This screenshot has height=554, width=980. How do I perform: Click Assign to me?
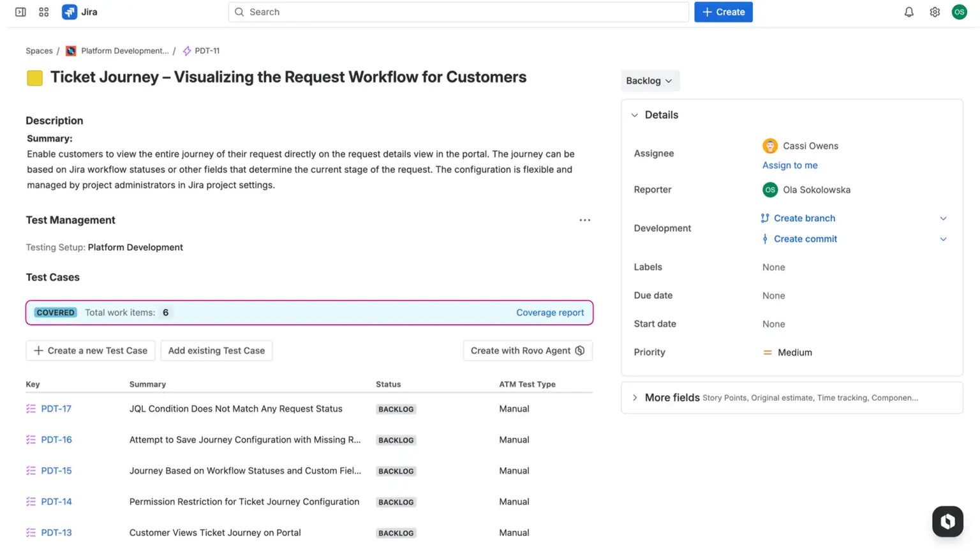789,165
